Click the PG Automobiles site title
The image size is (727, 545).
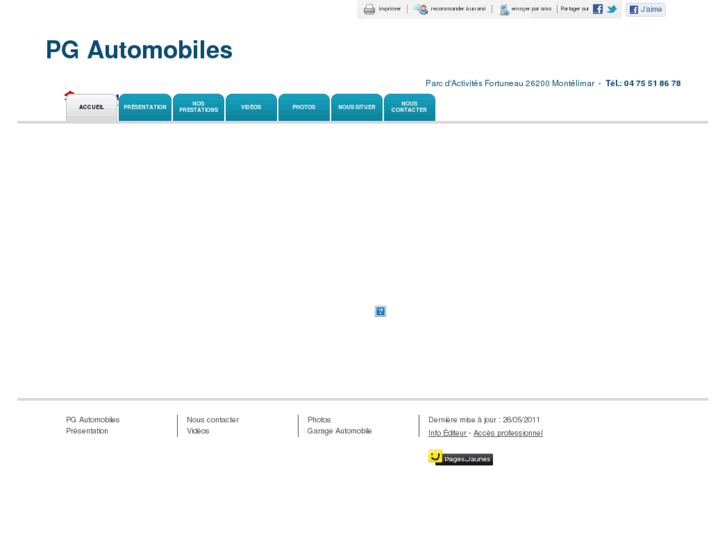139,50
